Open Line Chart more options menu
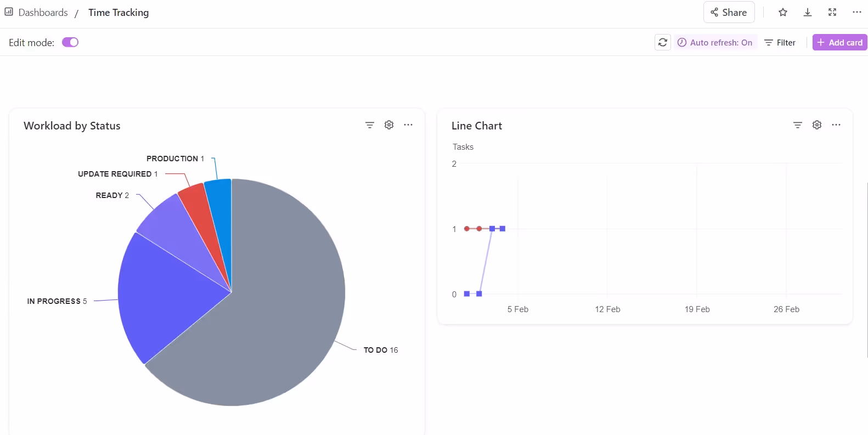 click(836, 125)
